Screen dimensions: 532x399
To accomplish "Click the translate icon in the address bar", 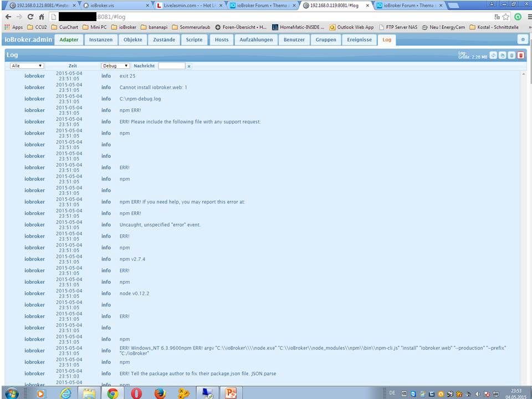I will coord(497,17).
